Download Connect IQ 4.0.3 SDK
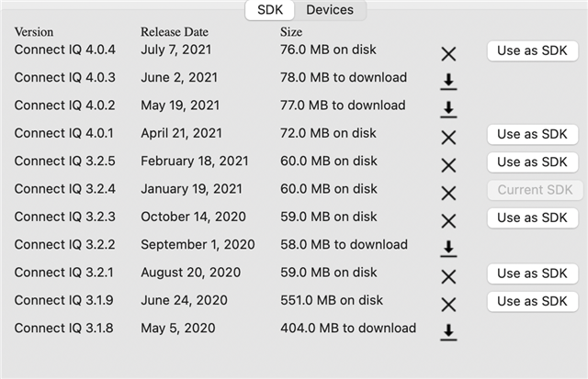 coord(448,82)
